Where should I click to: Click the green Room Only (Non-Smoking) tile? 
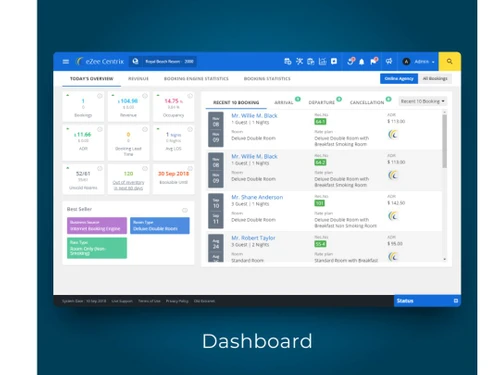tap(97, 248)
